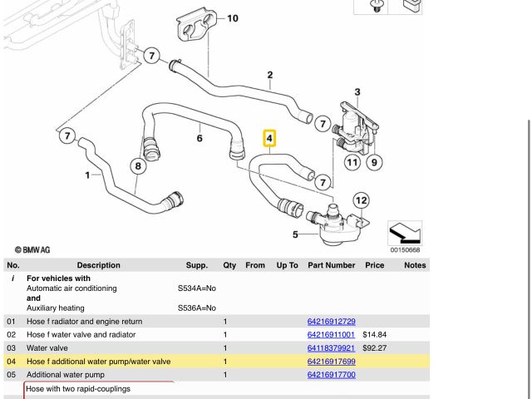Screen dimensions: 532x399
Task: Select callout 10 beside the bracket
Action: click(x=232, y=18)
